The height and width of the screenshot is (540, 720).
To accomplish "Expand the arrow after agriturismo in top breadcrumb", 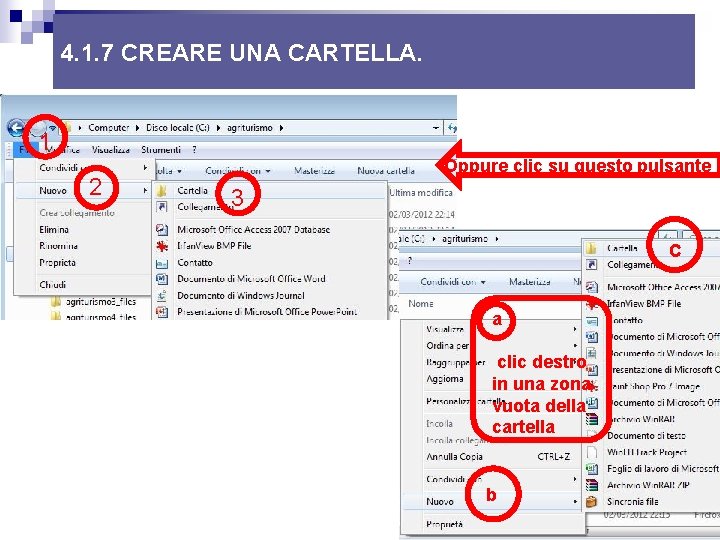I will [x=281, y=128].
